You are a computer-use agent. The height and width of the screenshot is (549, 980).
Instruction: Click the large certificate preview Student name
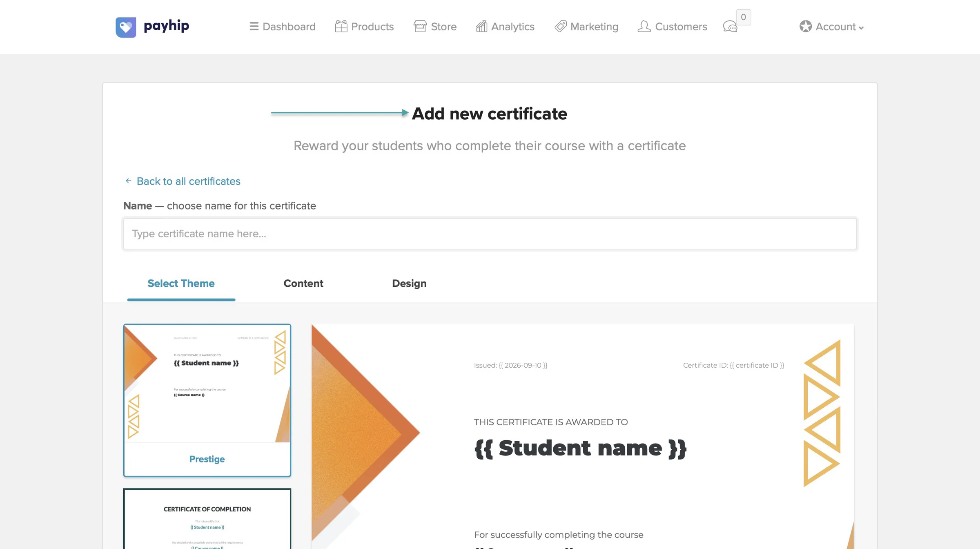(x=580, y=449)
